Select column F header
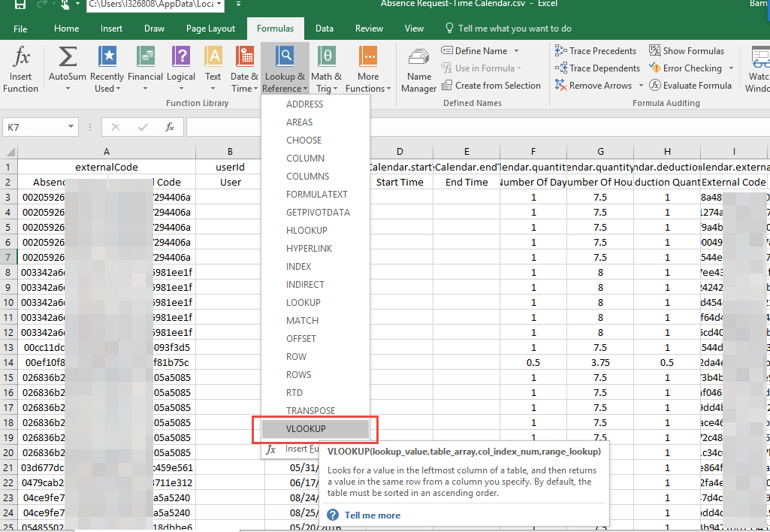770x532 pixels. click(533, 151)
